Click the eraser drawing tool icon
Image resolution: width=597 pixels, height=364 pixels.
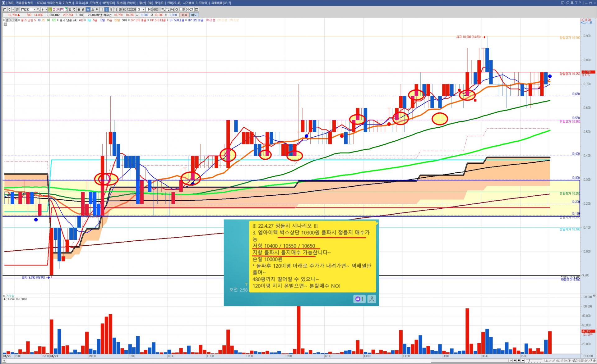click(562, 361)
